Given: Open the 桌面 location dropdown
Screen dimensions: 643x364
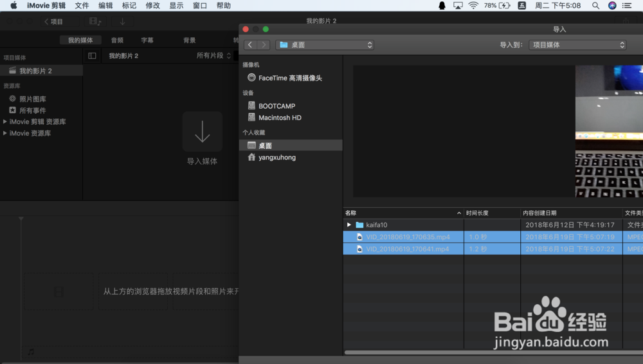Looking at the screenshot, I should pyautogui.click(x=325, y=45).
